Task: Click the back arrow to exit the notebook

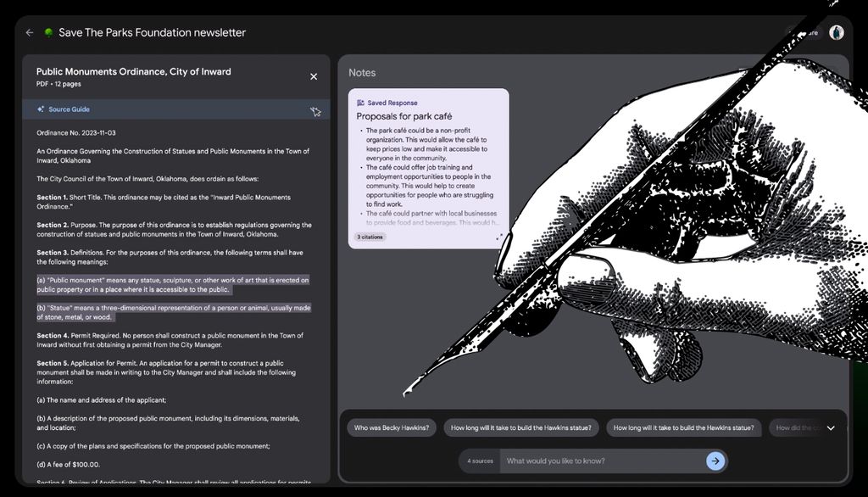Action: [29, 32]
